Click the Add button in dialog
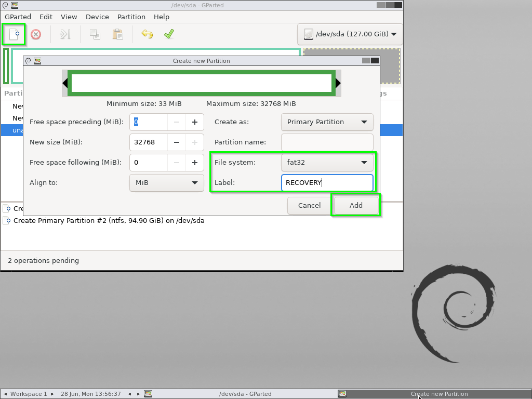This screenshot has height=399, width=532. pyautogui.click(x=356, y=205)
